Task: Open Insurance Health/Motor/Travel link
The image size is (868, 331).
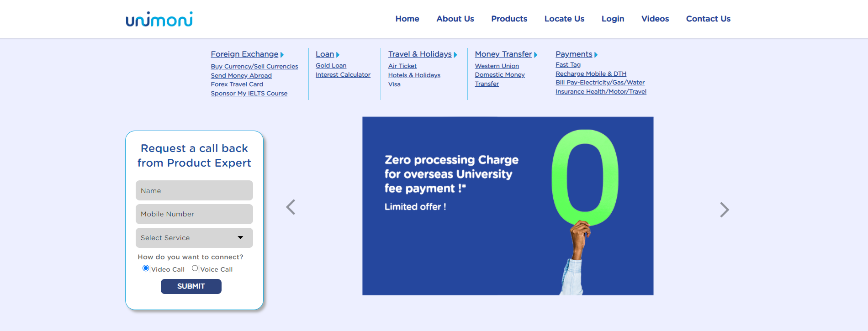Action: tap(601, 92)
